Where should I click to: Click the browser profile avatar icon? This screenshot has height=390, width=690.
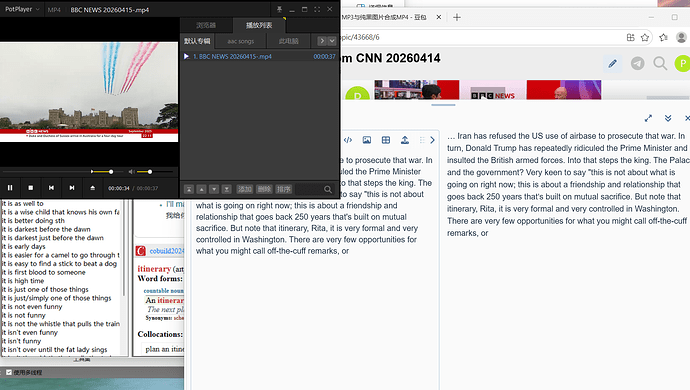[x=682, y=37]
